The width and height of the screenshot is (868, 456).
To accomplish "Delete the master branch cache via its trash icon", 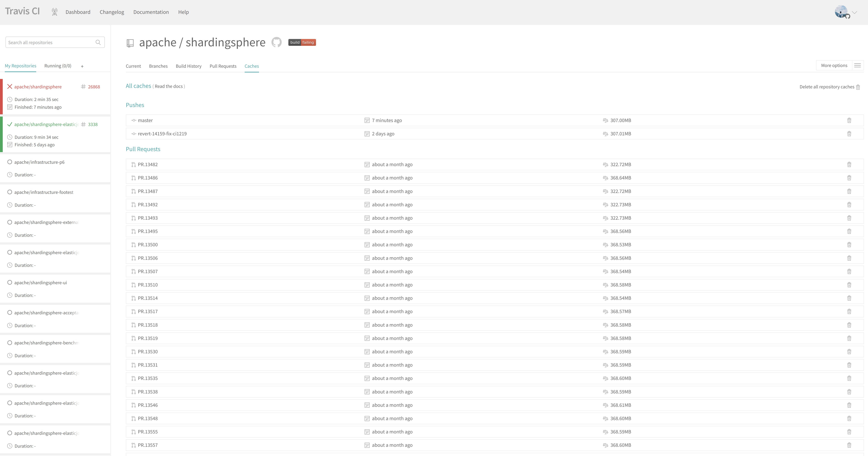I will point(849,120).
